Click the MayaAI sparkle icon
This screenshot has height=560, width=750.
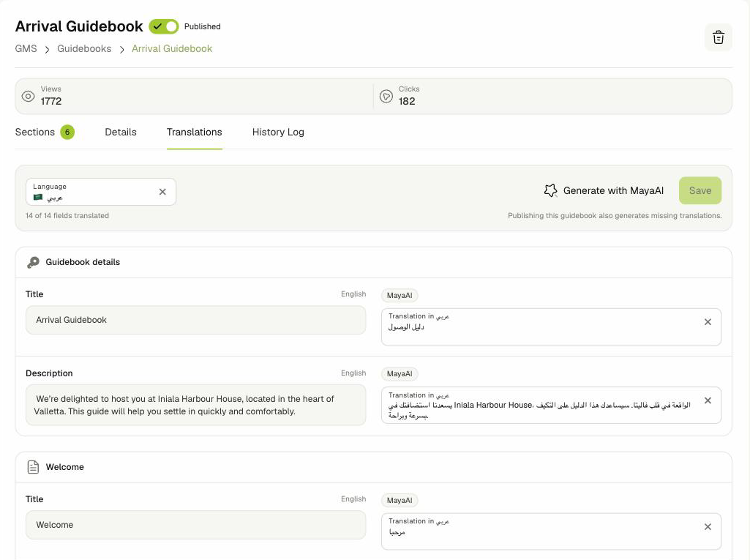550,190
